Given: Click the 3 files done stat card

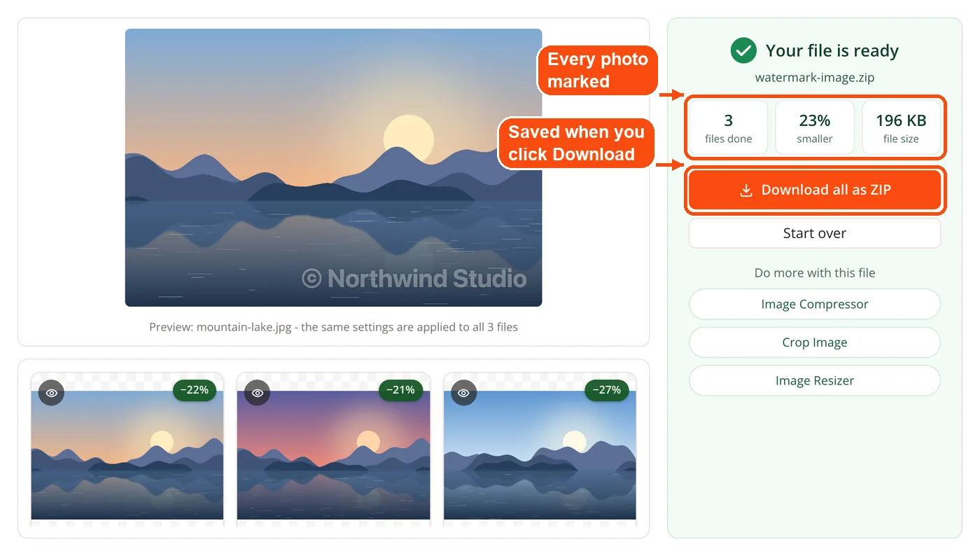Looking at the screenshot, I should (728, 127).
